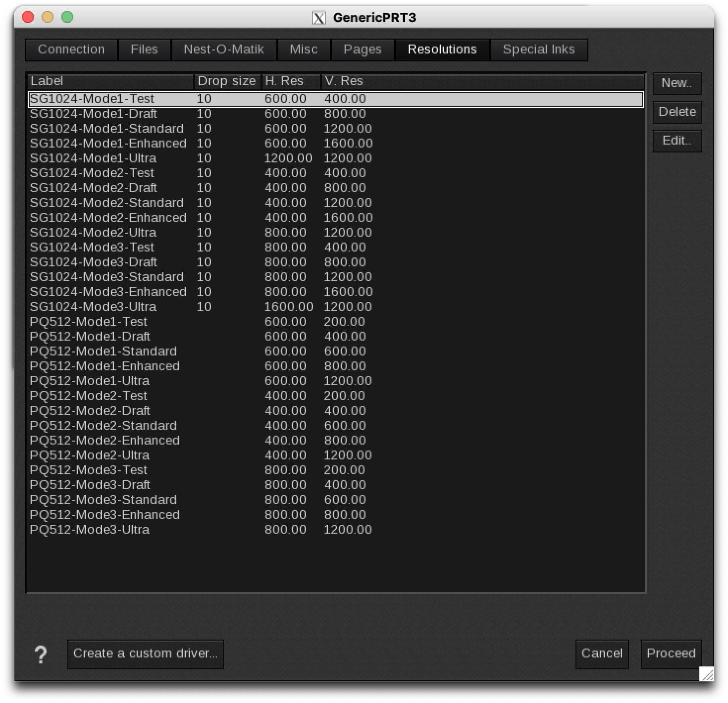The width and height of the screenshot is (728, 703).
Task: Open the Nest-O-Matik tab
Action: [224, 50]
